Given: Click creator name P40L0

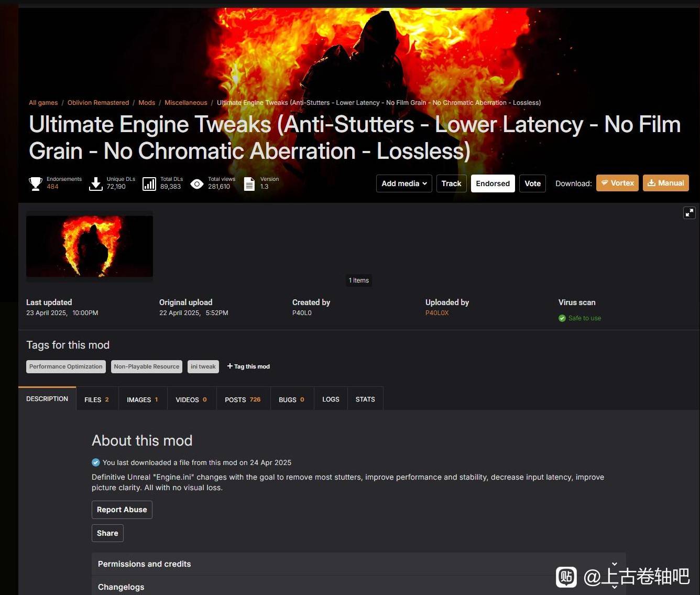Looking at the screenshot, I should coord(302,313).
